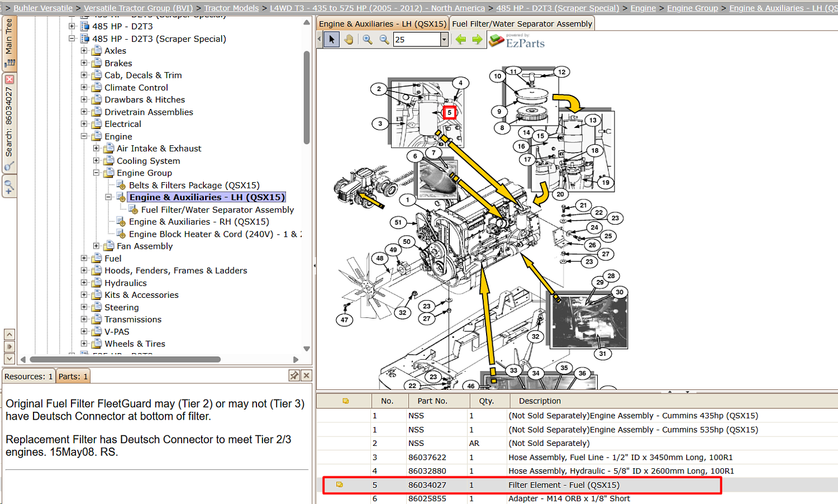Open Versatile Tractor Group (BVI) breadcrumb
The height and width of the screenshot is (504, 838).
point(138,8)
